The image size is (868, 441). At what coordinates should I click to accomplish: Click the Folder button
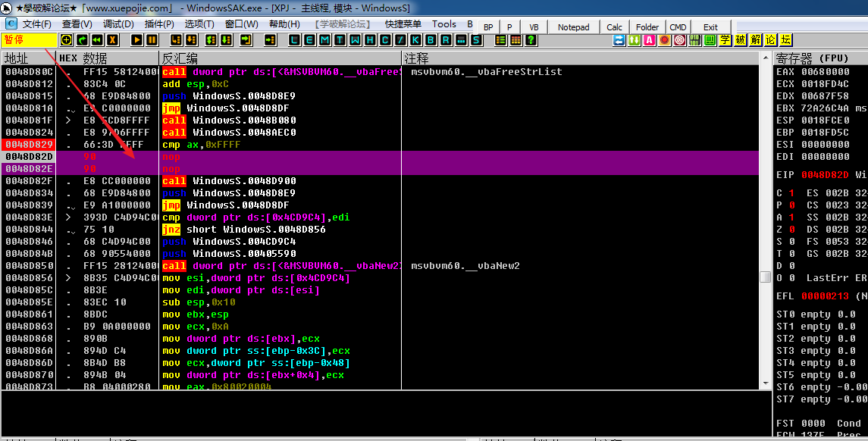[647, 27]
